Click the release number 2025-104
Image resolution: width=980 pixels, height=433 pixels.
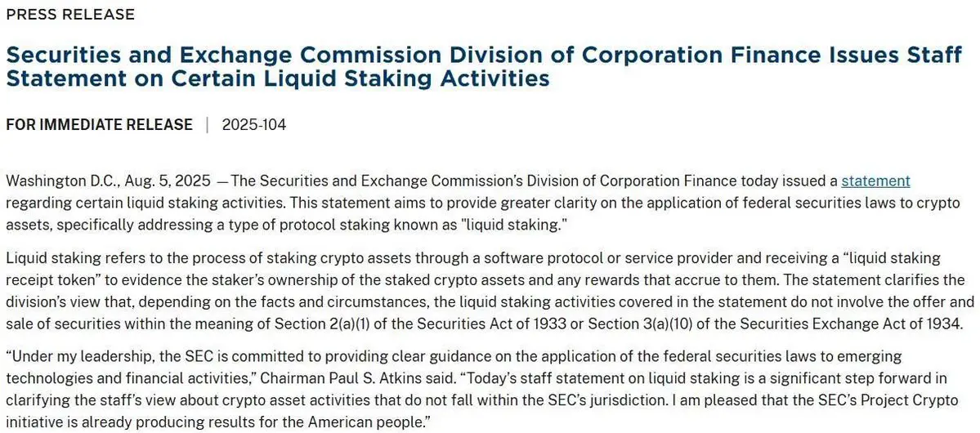(254, 125)
